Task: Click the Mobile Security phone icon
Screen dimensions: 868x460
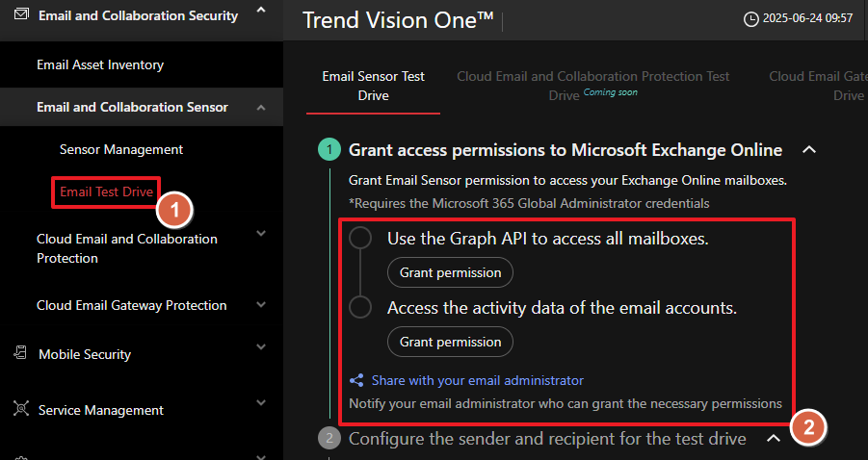Action: click(20, 354)
